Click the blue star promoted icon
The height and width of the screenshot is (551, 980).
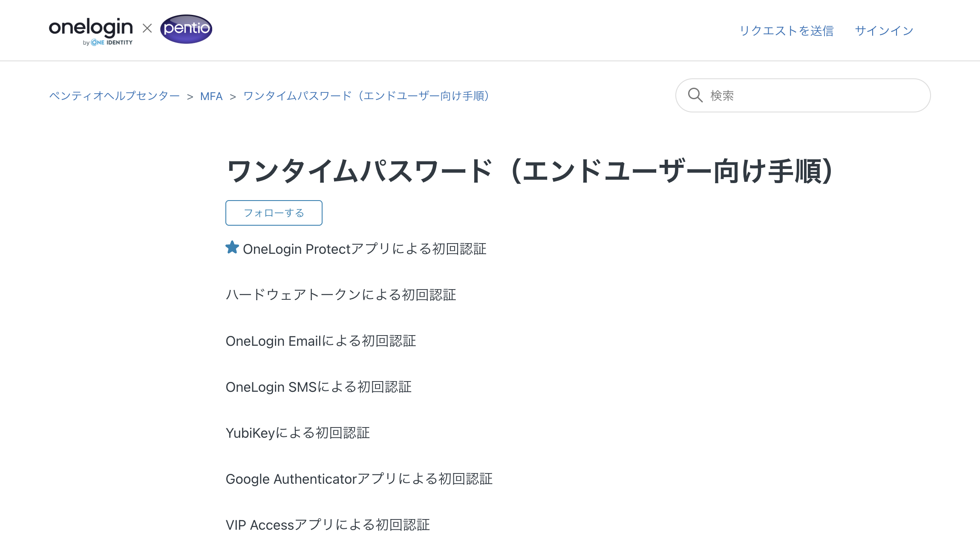click(x=232, y=247)
